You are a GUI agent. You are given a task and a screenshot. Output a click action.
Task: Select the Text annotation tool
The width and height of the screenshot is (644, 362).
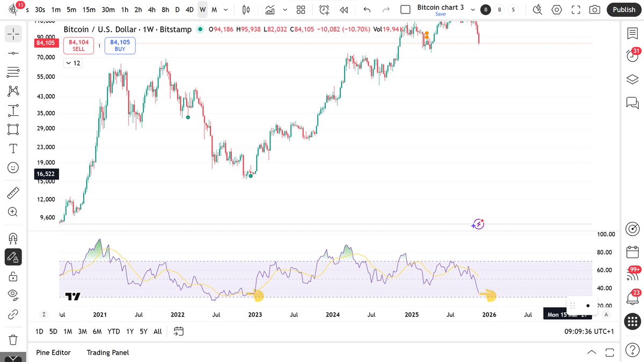[x=13, y=149]
